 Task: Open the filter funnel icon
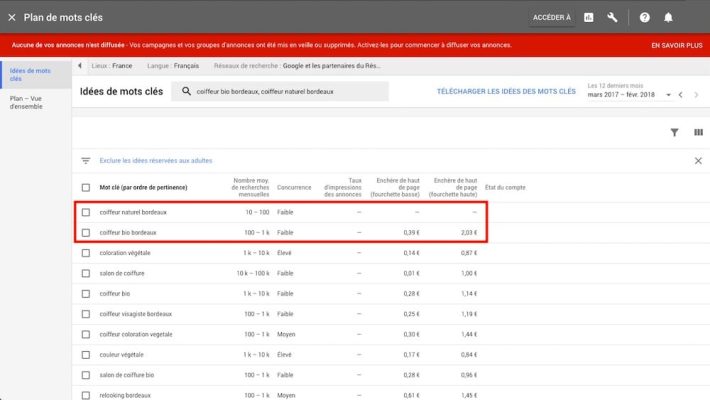click(x=674, y=132)
